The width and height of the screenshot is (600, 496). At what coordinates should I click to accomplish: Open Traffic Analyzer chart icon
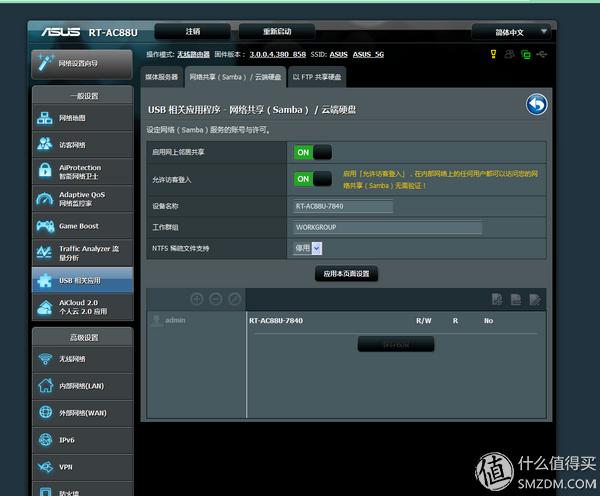click(x=44, y=253)
